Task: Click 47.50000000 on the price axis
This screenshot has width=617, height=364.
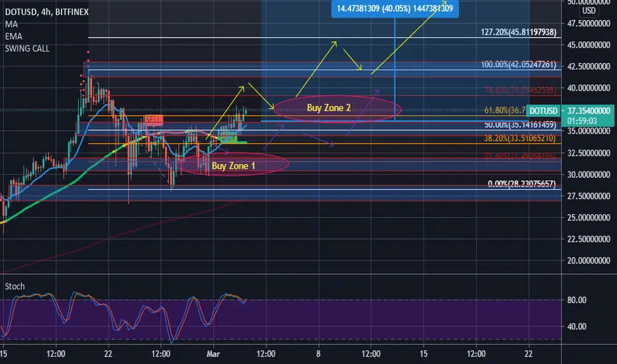Action: click(589, 24)
